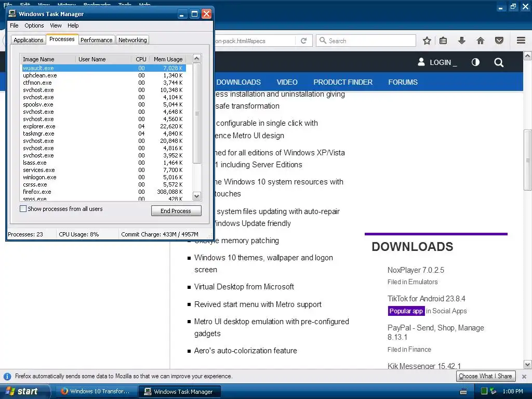532x399 pixels.
Task: Open the DOWNLOADS navigation link
Action: tap(238, 82)
